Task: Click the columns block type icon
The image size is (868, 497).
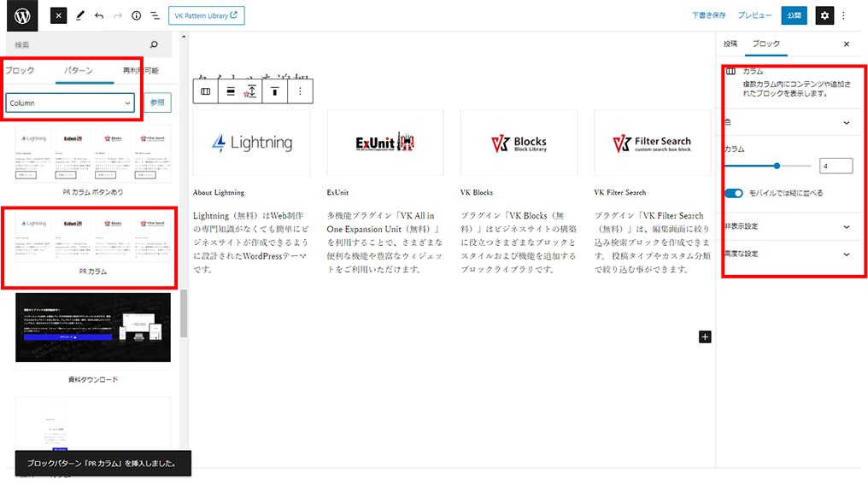Action: [x=206, y=91]
